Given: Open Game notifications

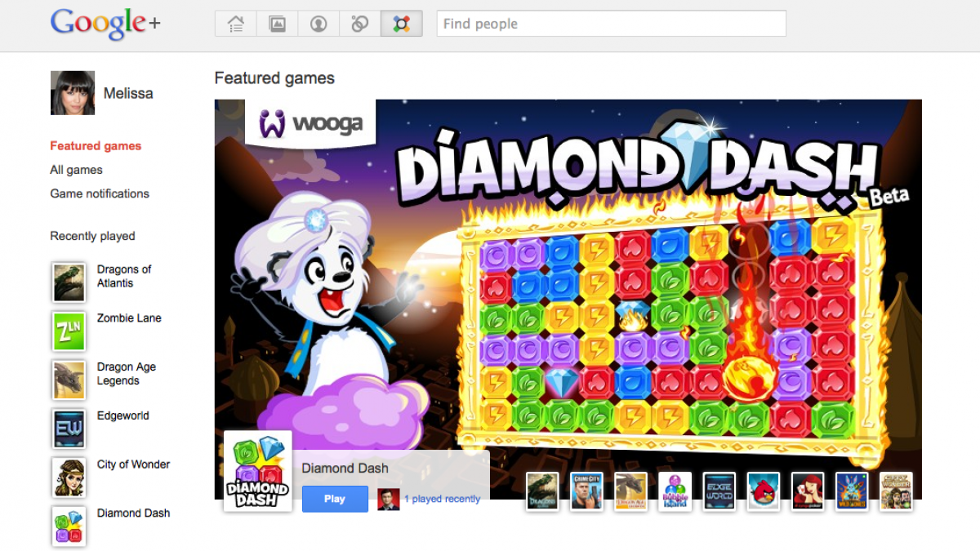Looking at the screenshot, I should [100, 193].
